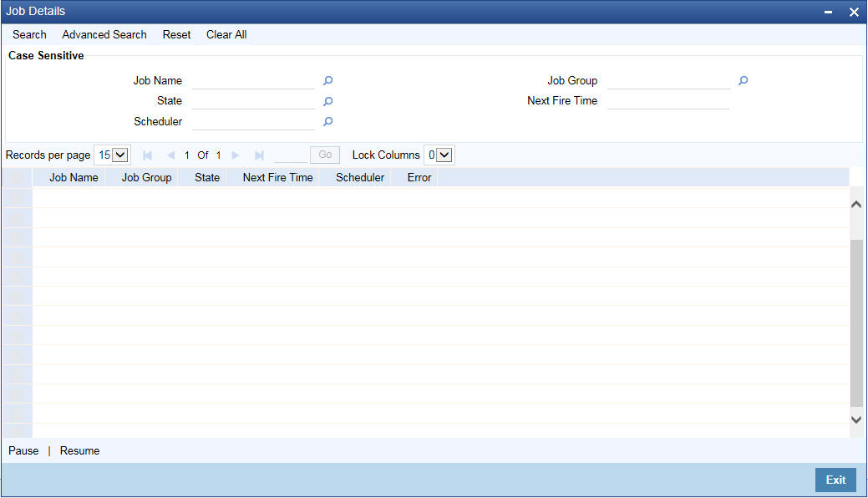
Task: Focus the Job Group input field
Action: [668, 81]
